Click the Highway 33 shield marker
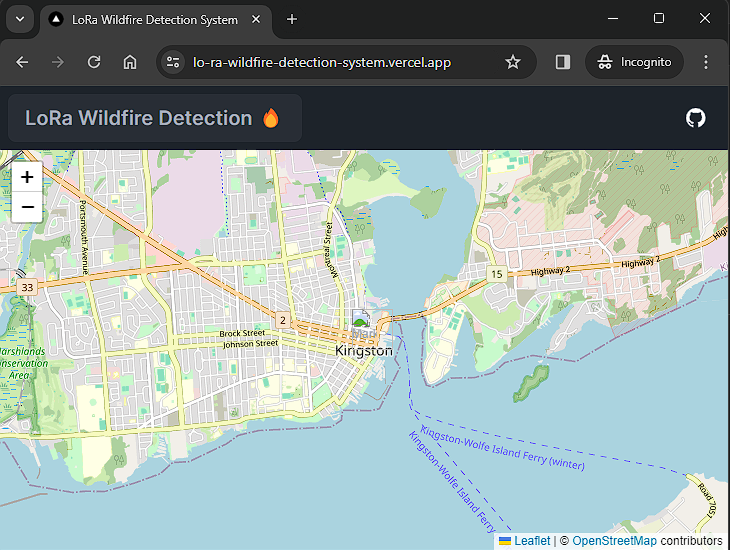Image resolution: width=730 pixels, height=550 pixels. (27, 287)
